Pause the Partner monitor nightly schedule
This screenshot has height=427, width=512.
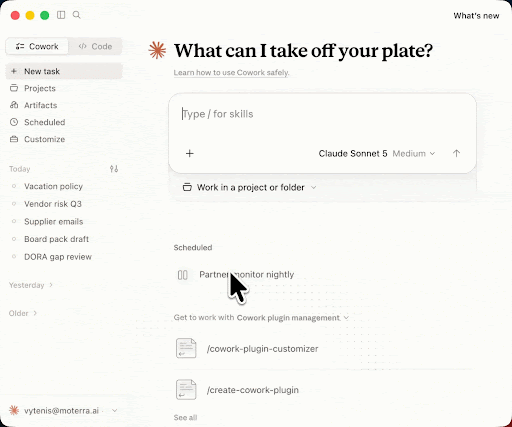(183, 275)
